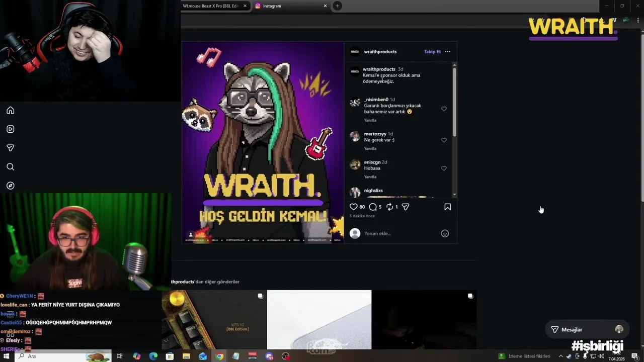Reply to eniscgn via Yanıtla
The image size is (644, 362).
(370, 177)
